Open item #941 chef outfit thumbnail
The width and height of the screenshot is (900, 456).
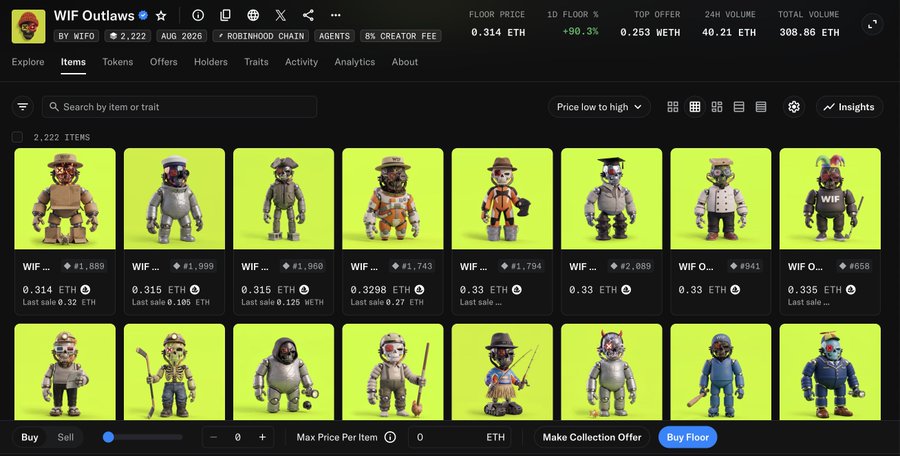pos(721,199)
